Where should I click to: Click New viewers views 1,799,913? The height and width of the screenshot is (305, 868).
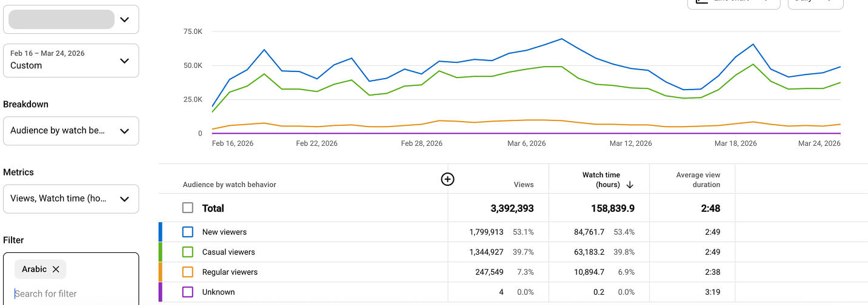tap(486, 232)
